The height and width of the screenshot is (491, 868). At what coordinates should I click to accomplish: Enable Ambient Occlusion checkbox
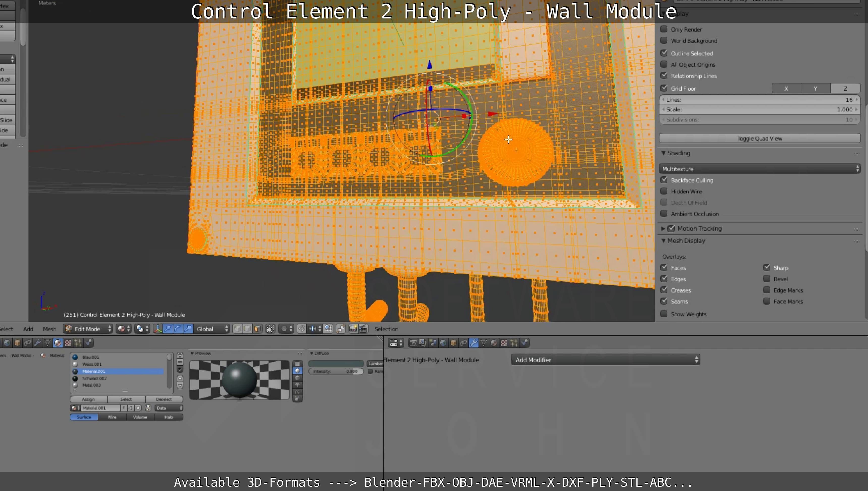(664, 213)
